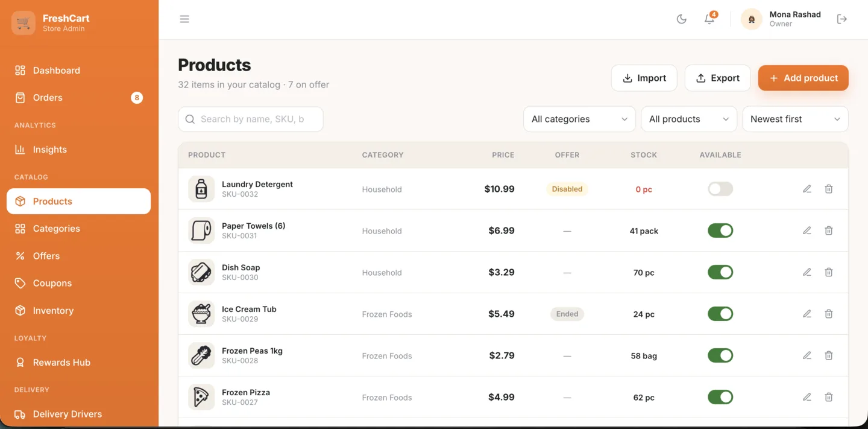
Task: Enable availability for Laundry Detergent
Action: (x=720, y=189)
